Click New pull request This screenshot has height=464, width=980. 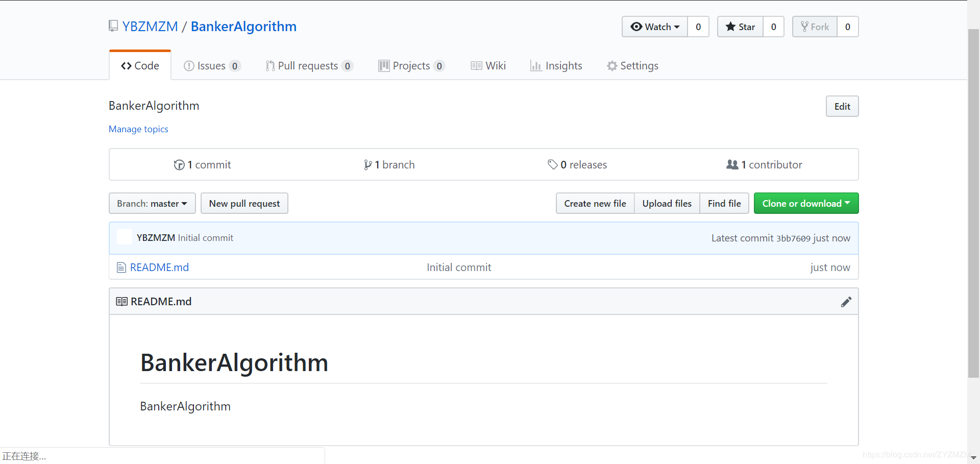[244, 203]
